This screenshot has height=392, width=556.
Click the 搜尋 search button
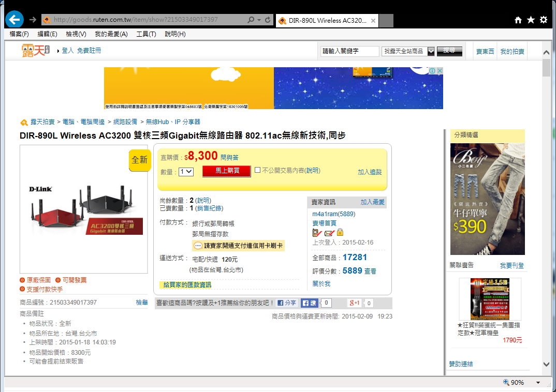450,51
